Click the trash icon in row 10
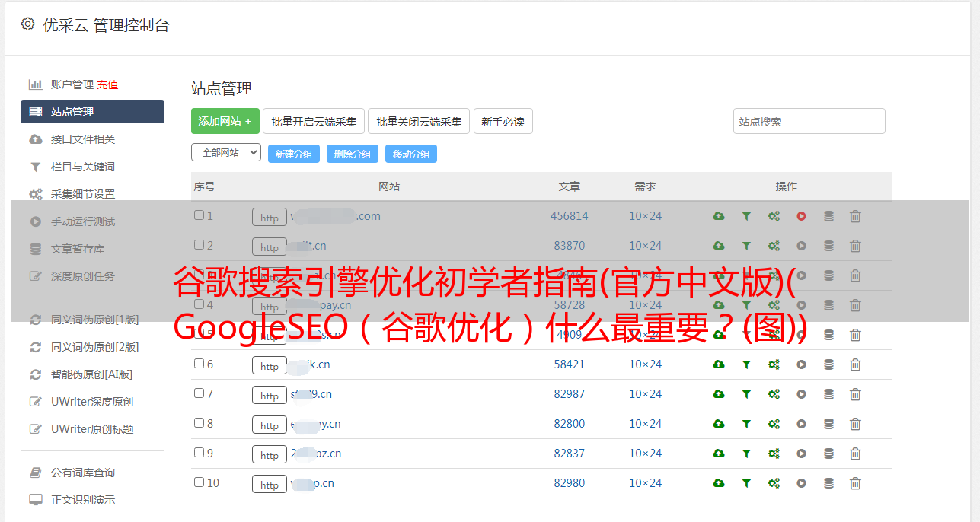The height and width of the screenshot is (522, 980). pyautogui.click(x=855, y=483)
